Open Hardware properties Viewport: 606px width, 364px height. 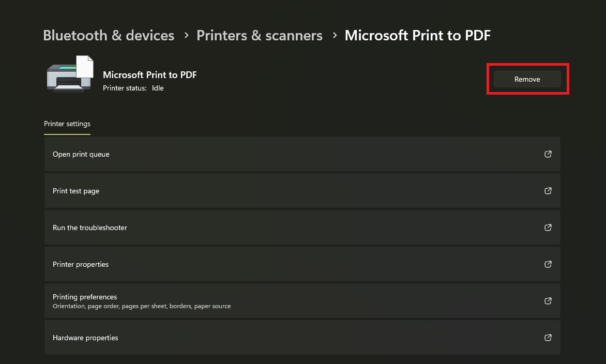pyautogui.click(x=302, y=337)
